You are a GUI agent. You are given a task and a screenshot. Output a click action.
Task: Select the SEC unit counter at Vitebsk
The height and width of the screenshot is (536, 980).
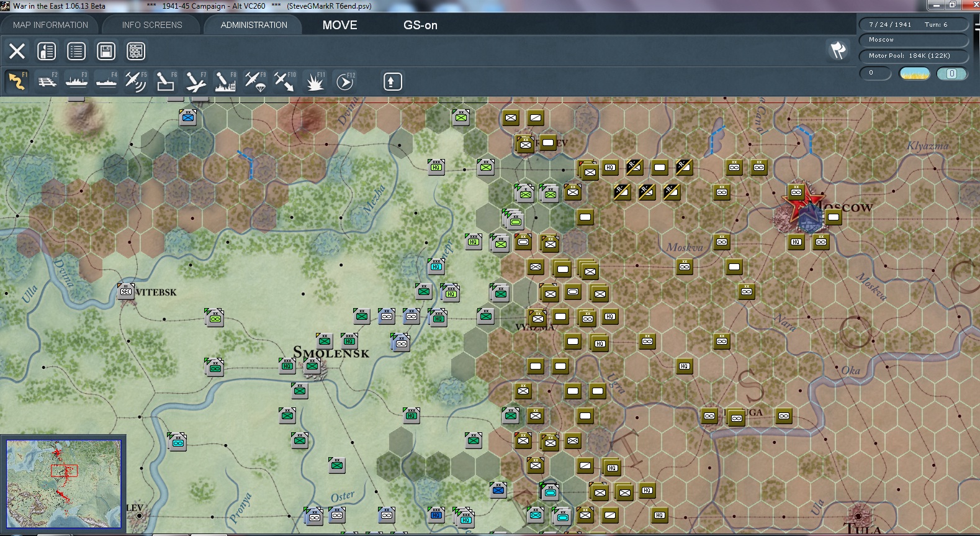126,291
